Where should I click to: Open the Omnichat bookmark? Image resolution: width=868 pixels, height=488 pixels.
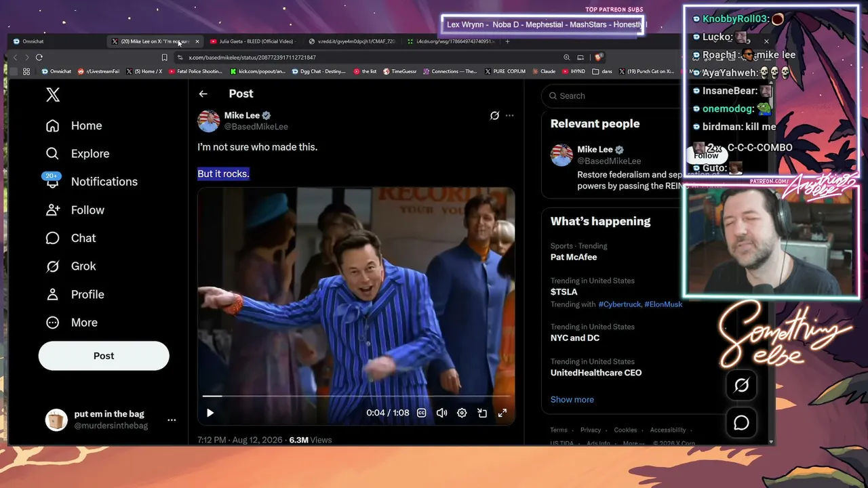point(56,71)
